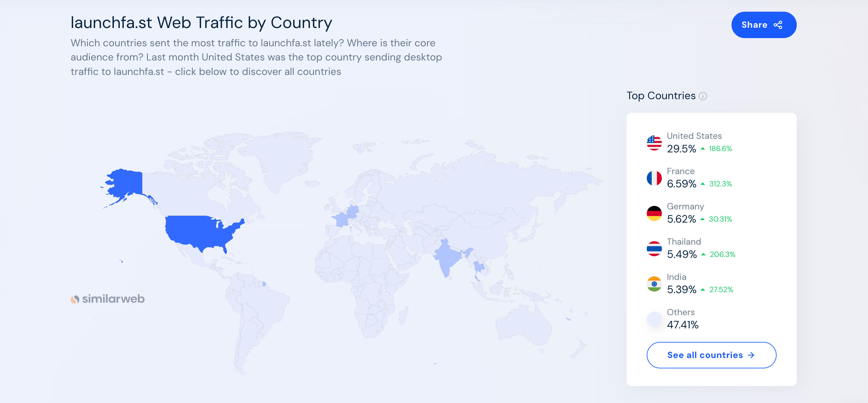The width and height of the screenshot is (868, 403).
Task: Click the Germany flag icon
Action: tap(654, 213)
